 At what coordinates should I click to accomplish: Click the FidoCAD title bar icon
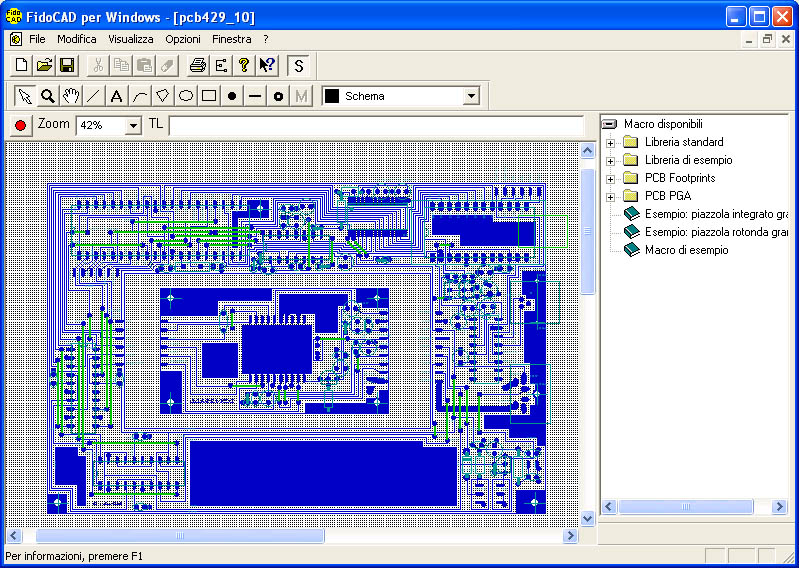click(13, 16)
